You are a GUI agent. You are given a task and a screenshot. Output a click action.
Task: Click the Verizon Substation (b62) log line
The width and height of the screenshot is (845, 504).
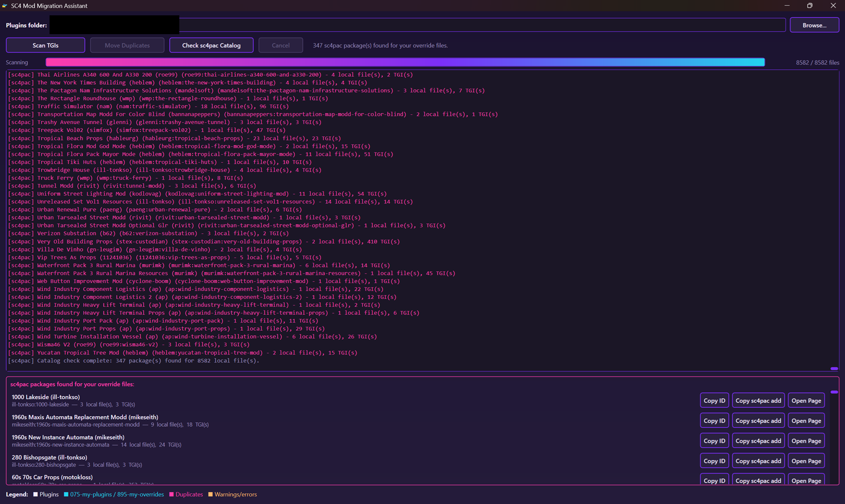pyautogui.click(x=148, y=234)
